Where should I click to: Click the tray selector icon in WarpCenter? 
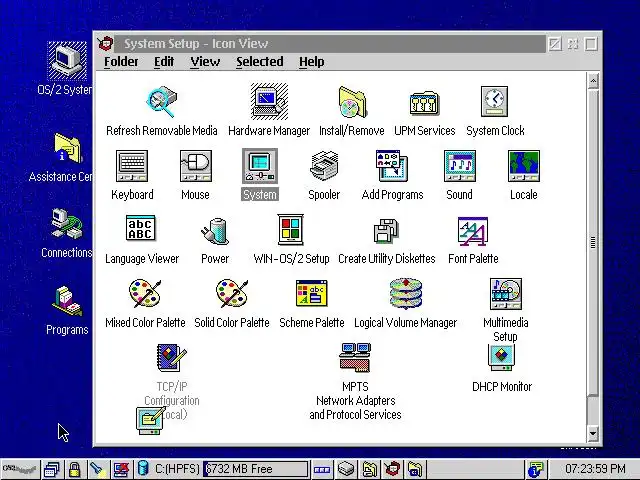point(322,470)
